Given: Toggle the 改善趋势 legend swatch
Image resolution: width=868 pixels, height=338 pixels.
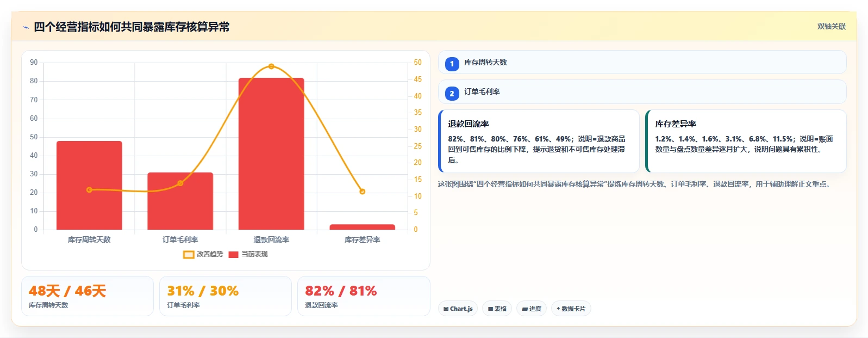Looking at the screenshot, I should click(189, 254).
